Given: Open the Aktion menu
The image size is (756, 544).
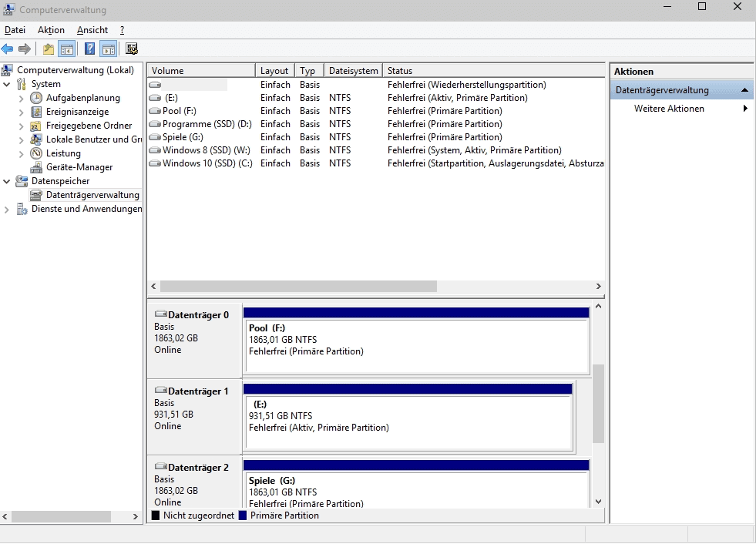Looking at the screenshot, I should pos(51,30).
